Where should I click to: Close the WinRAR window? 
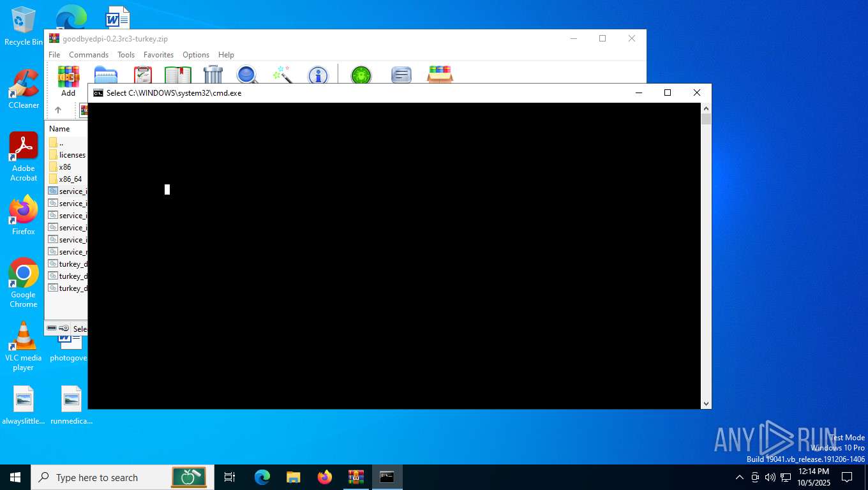(631, 38)
